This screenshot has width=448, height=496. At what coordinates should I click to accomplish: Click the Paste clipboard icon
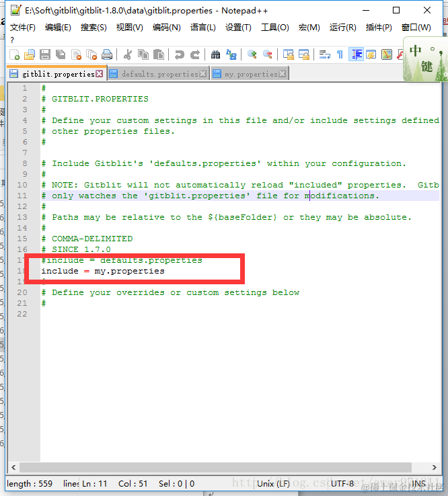click(x=159, y=54)
